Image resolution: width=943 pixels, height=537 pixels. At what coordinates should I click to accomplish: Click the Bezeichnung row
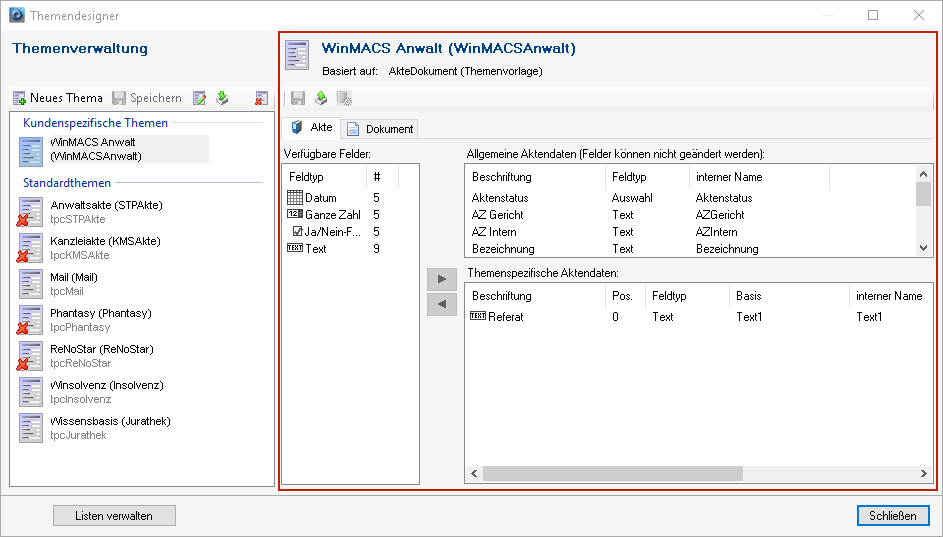click(692, 248)
